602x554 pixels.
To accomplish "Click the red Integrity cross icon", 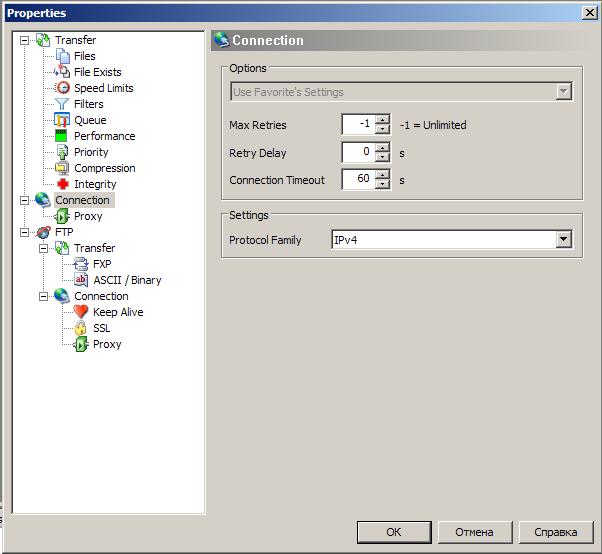I will (x=63, y=184).
